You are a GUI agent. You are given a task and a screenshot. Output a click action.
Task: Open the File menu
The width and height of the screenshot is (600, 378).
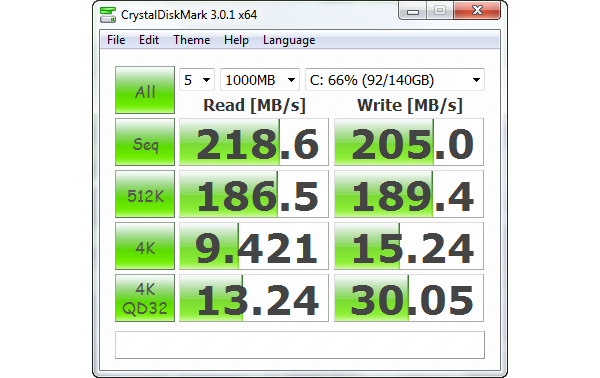pos(116,40)
